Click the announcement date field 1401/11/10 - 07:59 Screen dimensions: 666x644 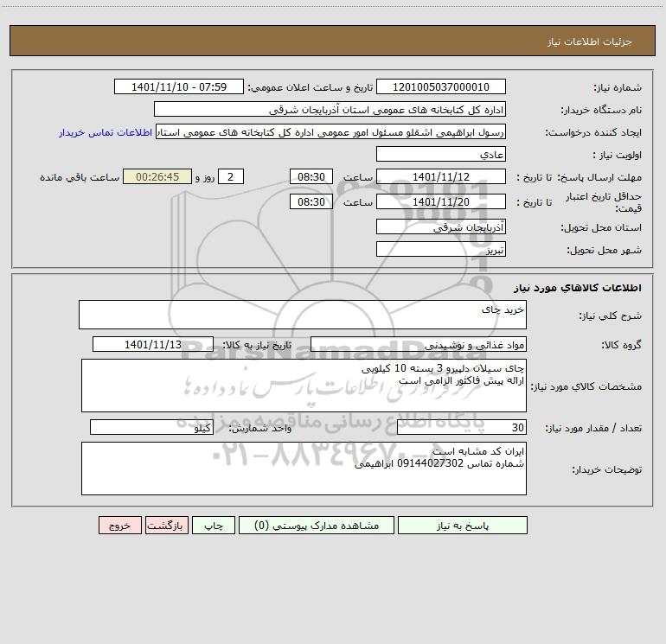[x=179, y=86]
